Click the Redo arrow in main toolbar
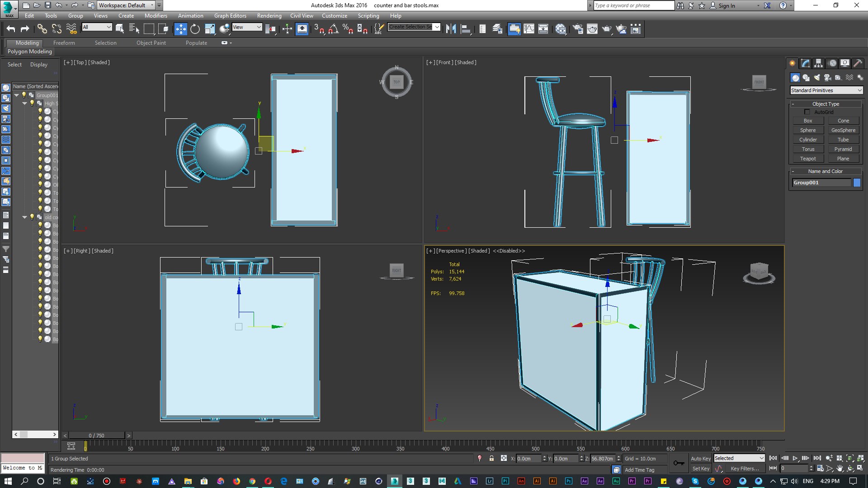 (25, 29)
